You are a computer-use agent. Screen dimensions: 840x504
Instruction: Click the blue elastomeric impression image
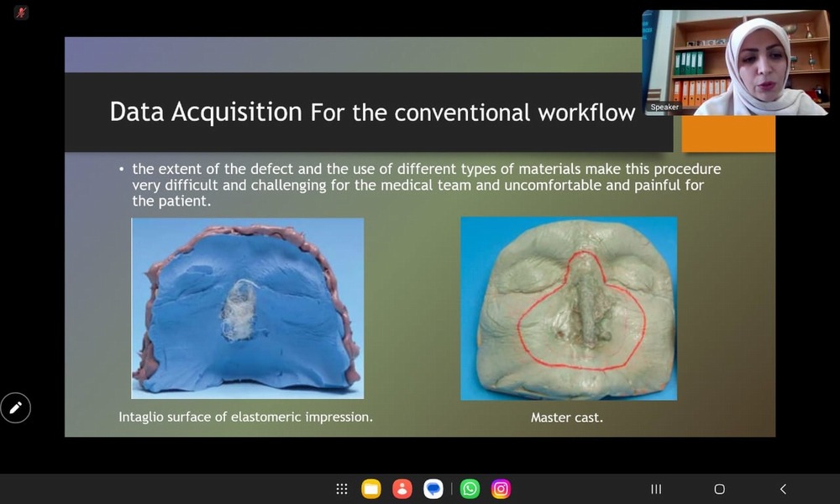248,307
